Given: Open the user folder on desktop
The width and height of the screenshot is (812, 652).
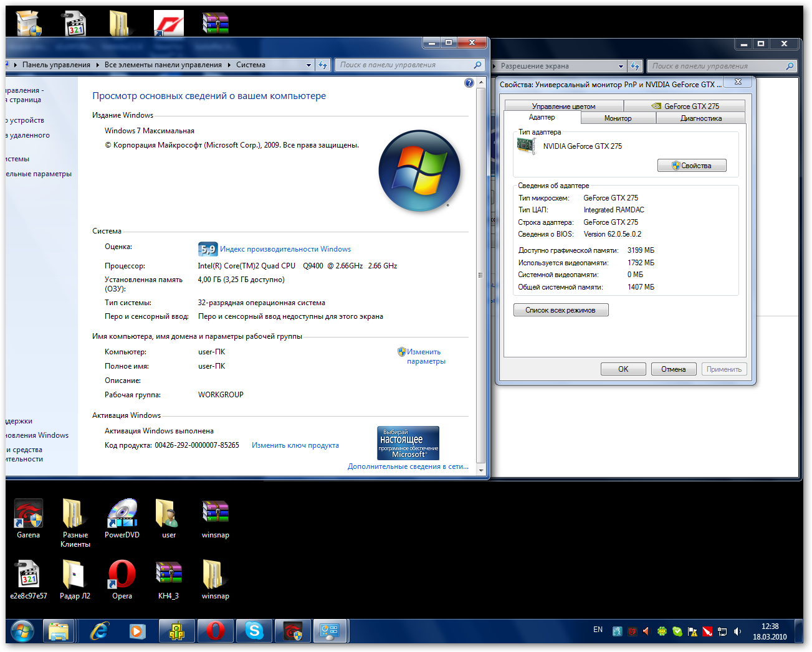Looking at the screenshot, I should click(168, 519).
